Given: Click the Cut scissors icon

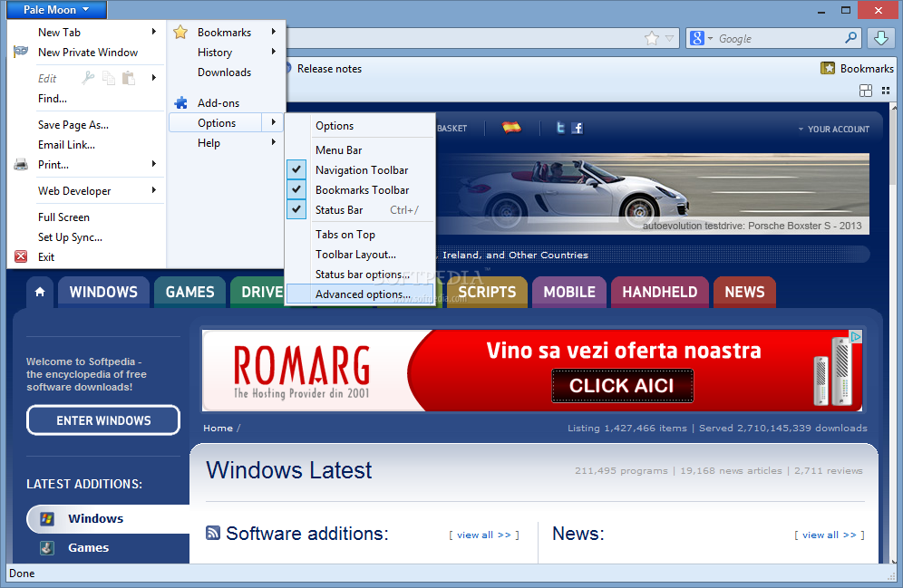Looking at the screenshot, I should click(88, 78).
